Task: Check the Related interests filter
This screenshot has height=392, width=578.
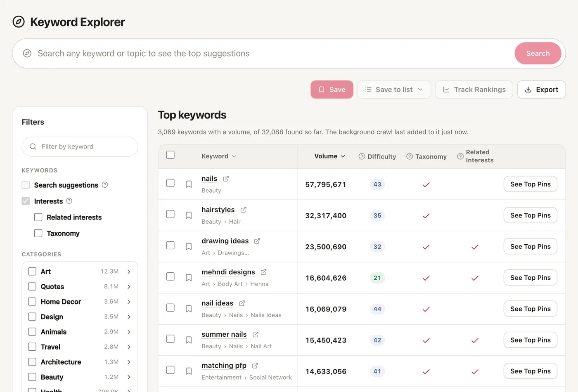Action: point(38,217)
